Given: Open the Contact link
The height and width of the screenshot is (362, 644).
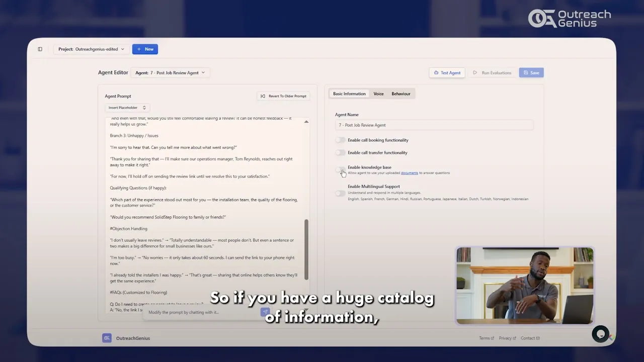Looking at the screenshot, I should pos(530,338).
